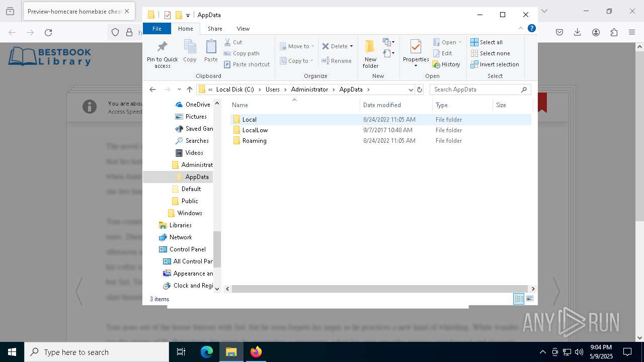Open the Move to dropdown
Viewport: 644px width, 362px height.
tap(297, 46)
